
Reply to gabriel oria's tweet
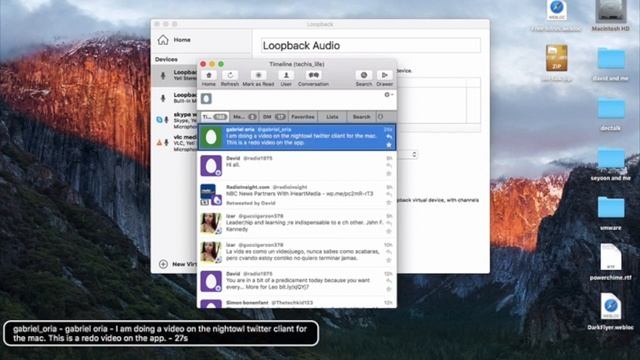point(389,137)
